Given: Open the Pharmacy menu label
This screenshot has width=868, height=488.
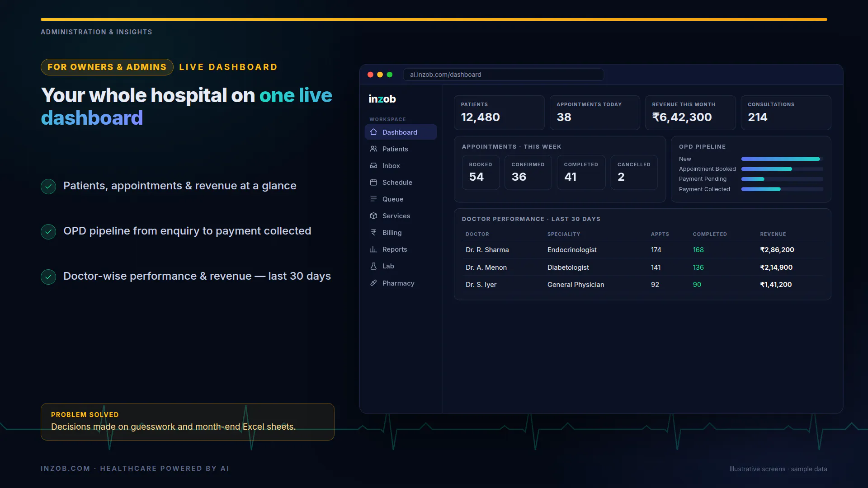Looking at the screenshot, I should [x=398, y=283].
